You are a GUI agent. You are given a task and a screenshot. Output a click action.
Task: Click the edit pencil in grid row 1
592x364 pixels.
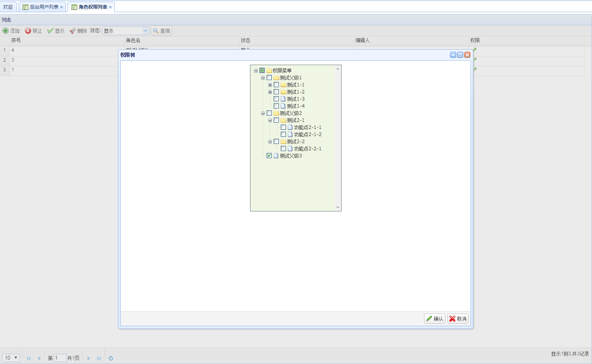tap(474, 50)
